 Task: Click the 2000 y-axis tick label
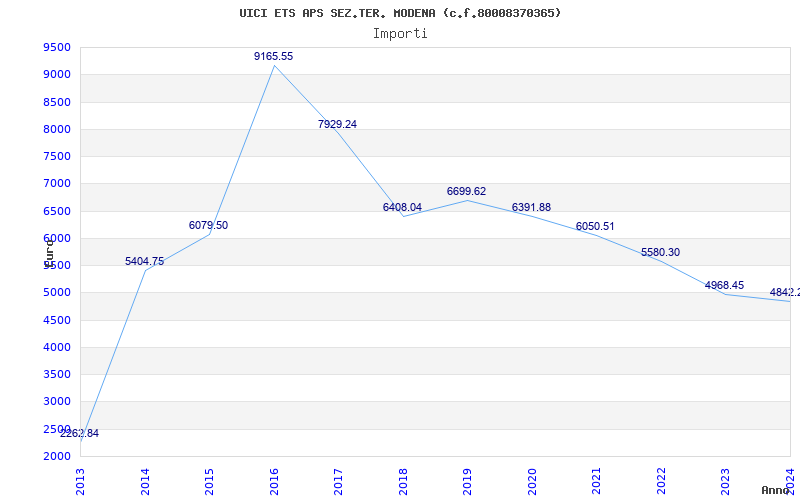[x=57, y=456]
